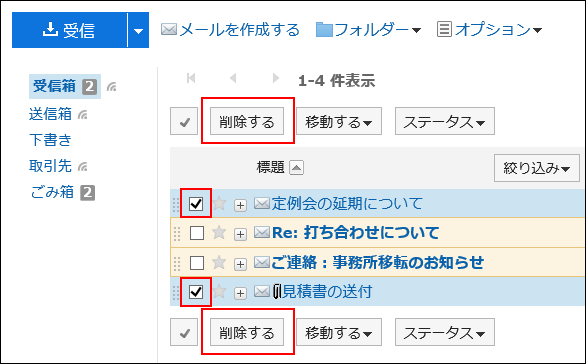Uncheck the 見積書の送付 checkbox
Viewport: 586px width, 364px height.
pos(196,291)
